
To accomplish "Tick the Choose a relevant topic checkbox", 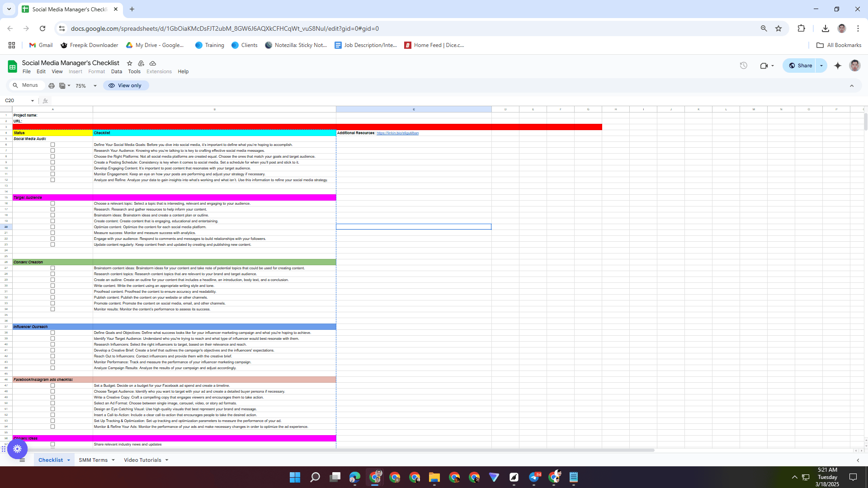I will [52, 204].
